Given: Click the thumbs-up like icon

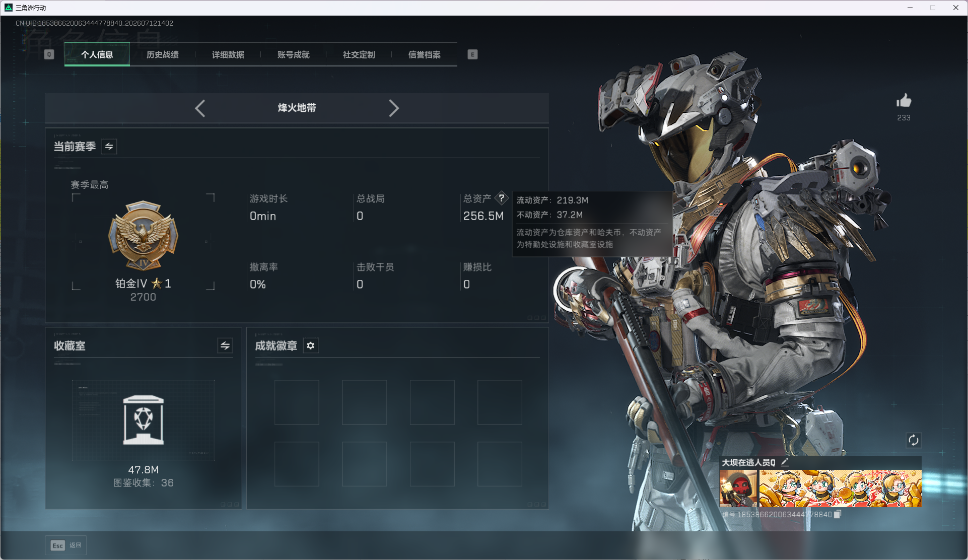Looking at the screenshot, I should 904,101.
